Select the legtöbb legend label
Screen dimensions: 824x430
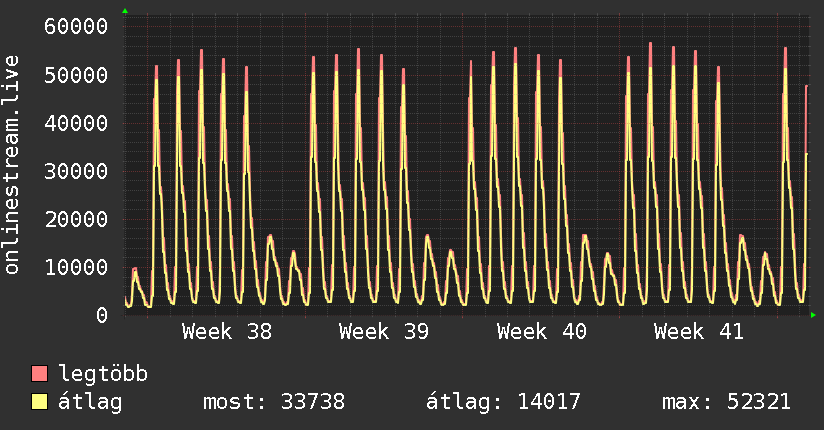click(x=103, y=374)
